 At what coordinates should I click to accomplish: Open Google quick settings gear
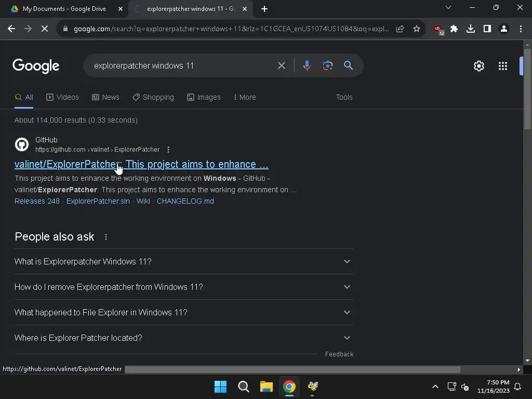(x=478, y=66)
